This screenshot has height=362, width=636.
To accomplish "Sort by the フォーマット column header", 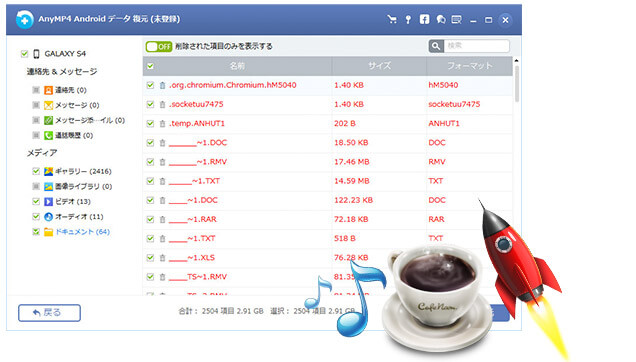I will [469, 66].
